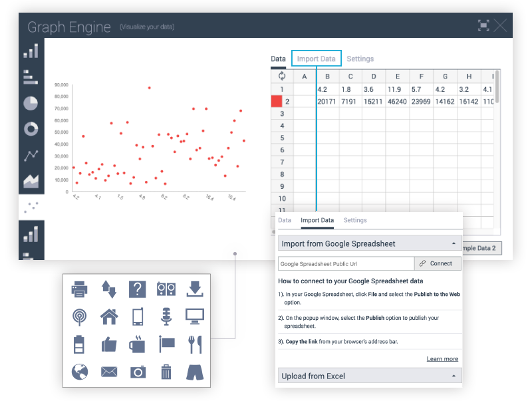Click the Google Spreadsheet Public Url field
The width and height of the screenshot is (532, 401).
tap(345, 263)
